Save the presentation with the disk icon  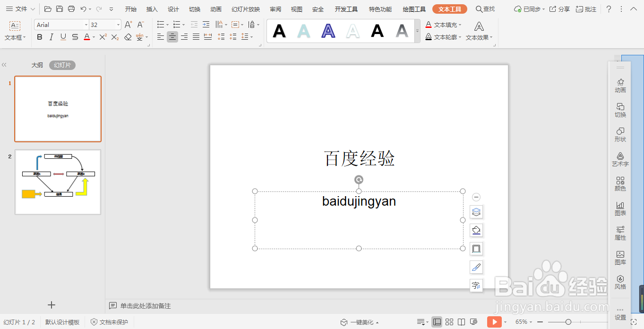(60, 9)
